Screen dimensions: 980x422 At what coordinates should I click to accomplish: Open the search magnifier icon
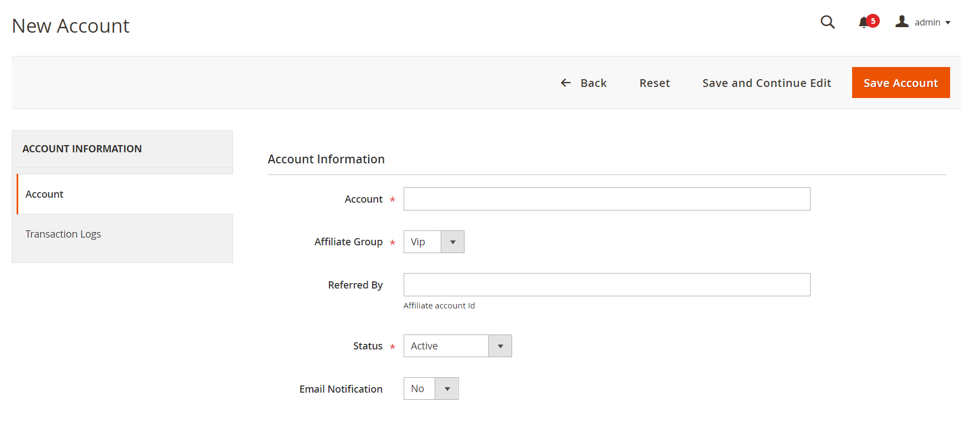827,22
